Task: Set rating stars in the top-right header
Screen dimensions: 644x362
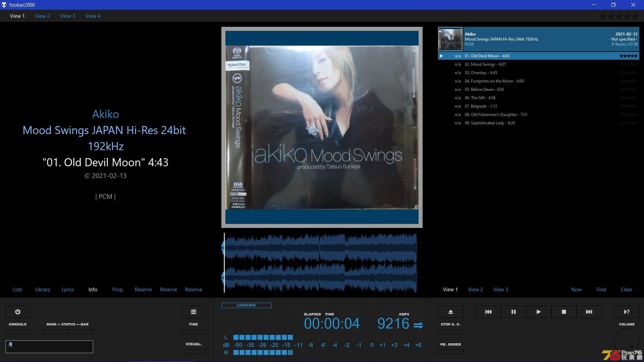Action: (x=619, y=16)
